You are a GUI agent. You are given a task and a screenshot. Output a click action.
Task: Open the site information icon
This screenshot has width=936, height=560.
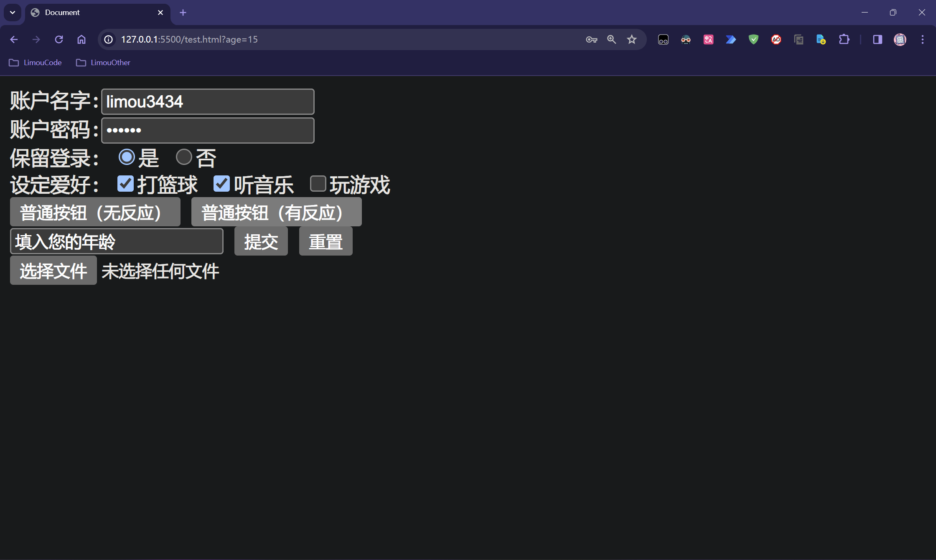tap(109, 40)
